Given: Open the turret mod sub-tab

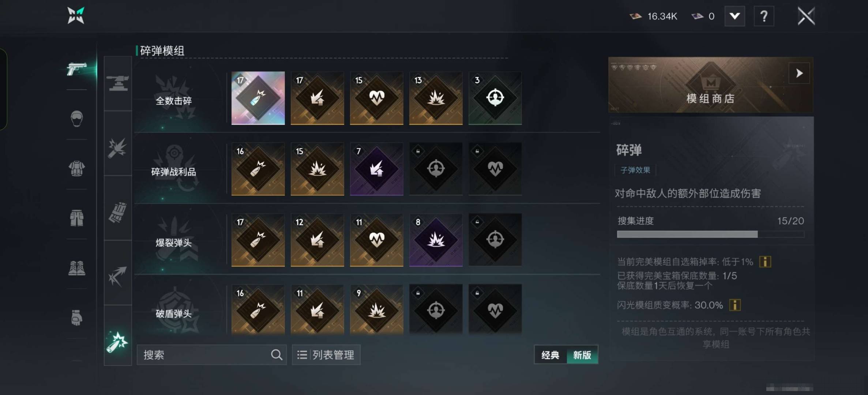Looking at the screenshot, I should pyautogui.click(x=117, y=83).
